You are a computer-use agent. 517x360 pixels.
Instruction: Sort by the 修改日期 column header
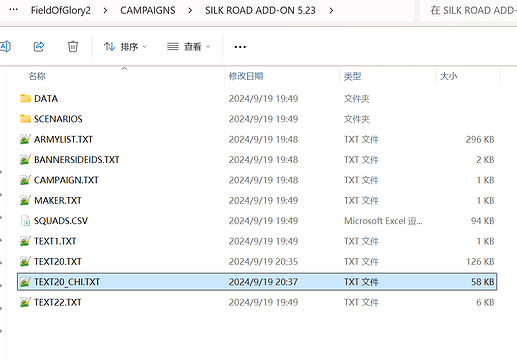pos(246,76)
